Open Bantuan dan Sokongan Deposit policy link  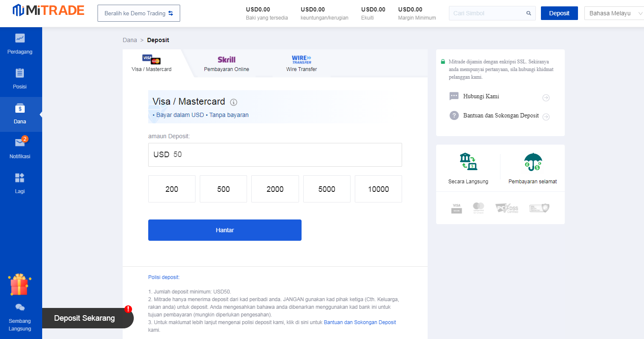click(x=360, y=322)
